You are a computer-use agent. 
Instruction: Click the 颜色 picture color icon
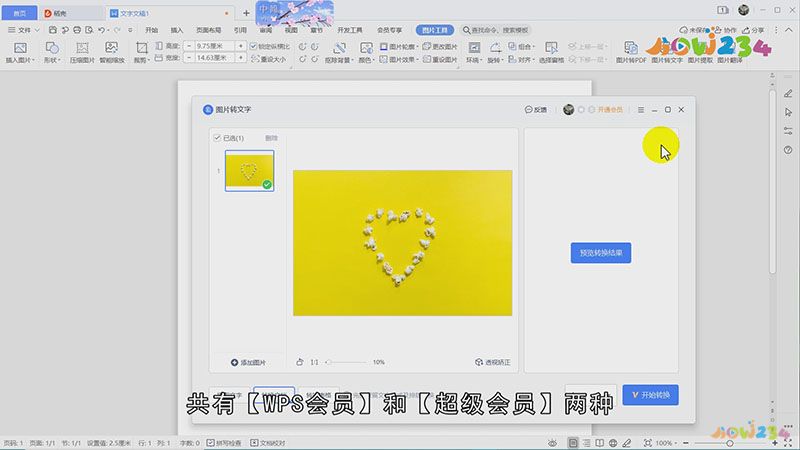pyautogui.click(x=366, y=48)
